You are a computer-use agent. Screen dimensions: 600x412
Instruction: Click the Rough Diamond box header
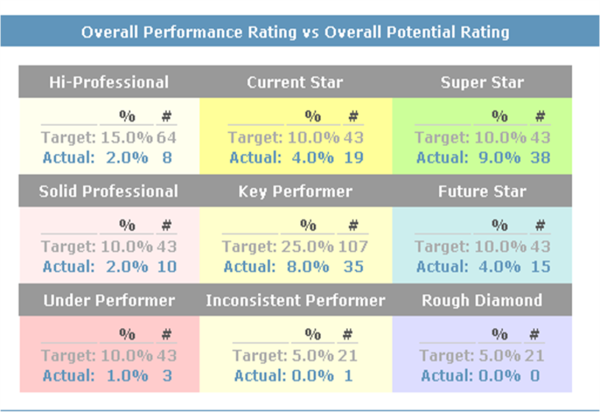482,300
